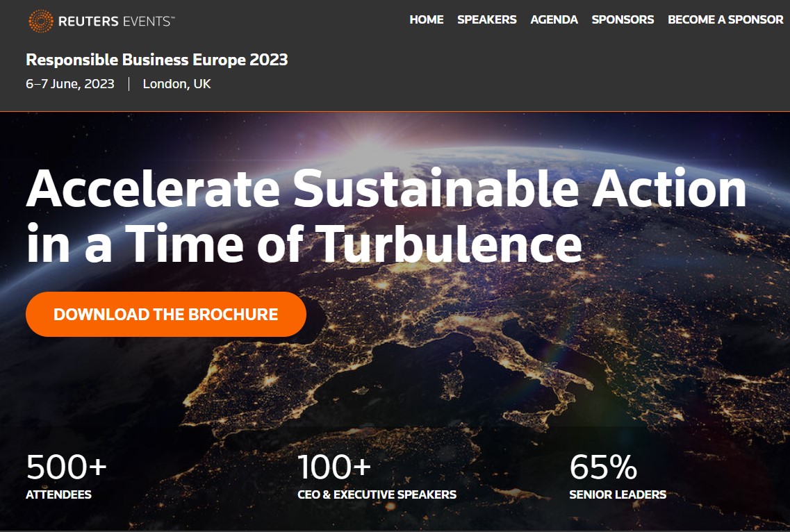Click the Responsible Business Europe 2023 title
Screen dimensions: 790x532
pyautogui.click(x=157, y=60)
